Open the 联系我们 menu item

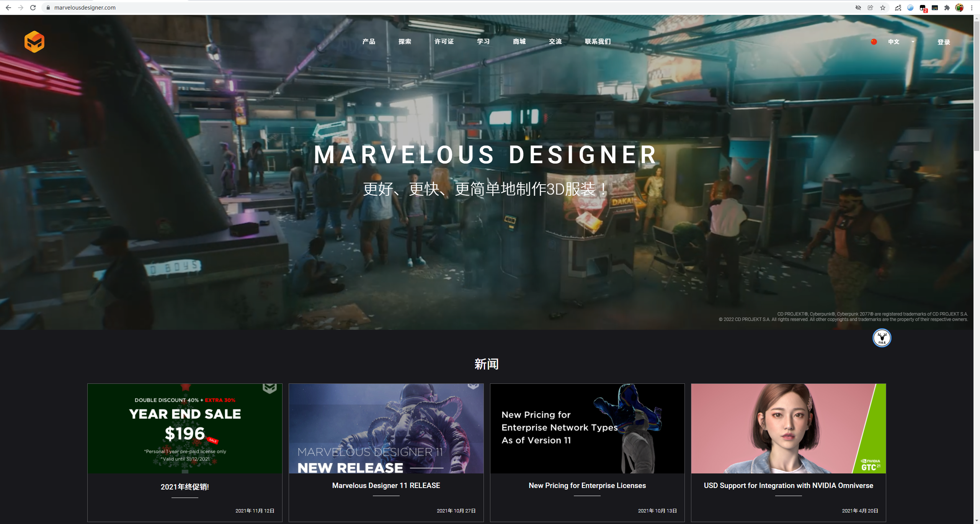pos(598,41)
